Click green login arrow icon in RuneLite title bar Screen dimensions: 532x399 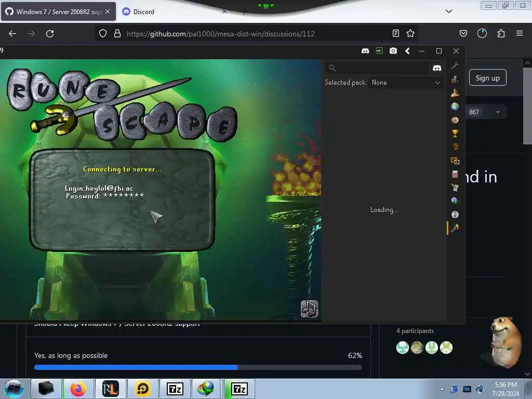[x=379, y=50]
